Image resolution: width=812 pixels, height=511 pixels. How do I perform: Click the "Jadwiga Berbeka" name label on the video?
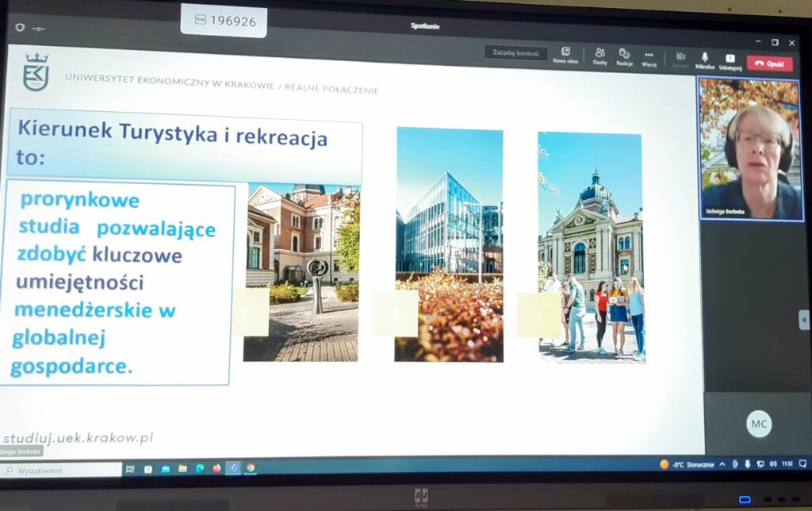(725, 211)
